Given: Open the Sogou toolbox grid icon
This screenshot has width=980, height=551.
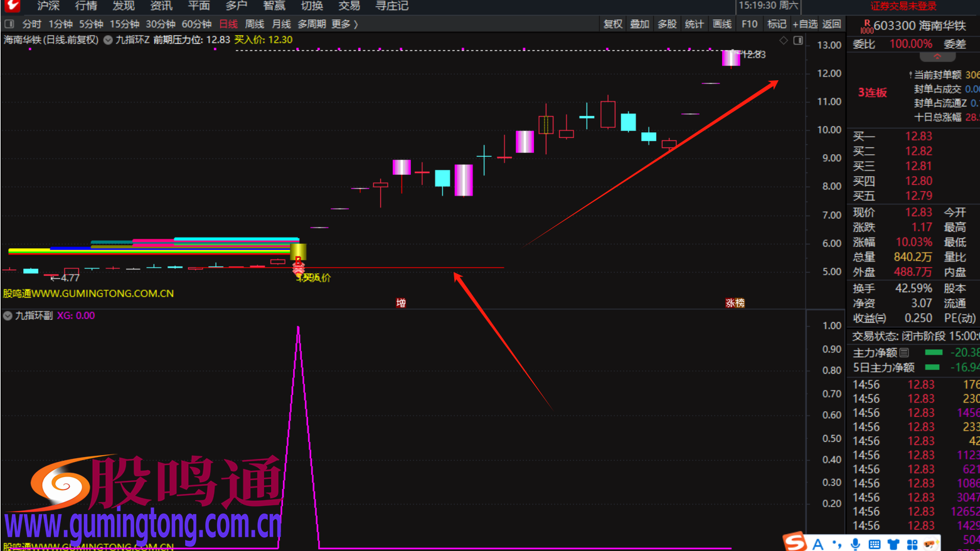Looking at the screenshot, I should [912, 543].
